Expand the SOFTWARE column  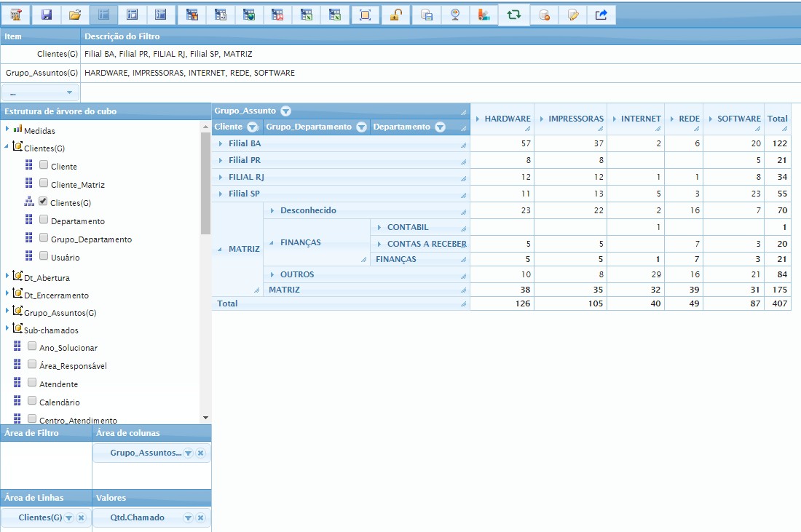pyautogui.click(x=710, y=119)
